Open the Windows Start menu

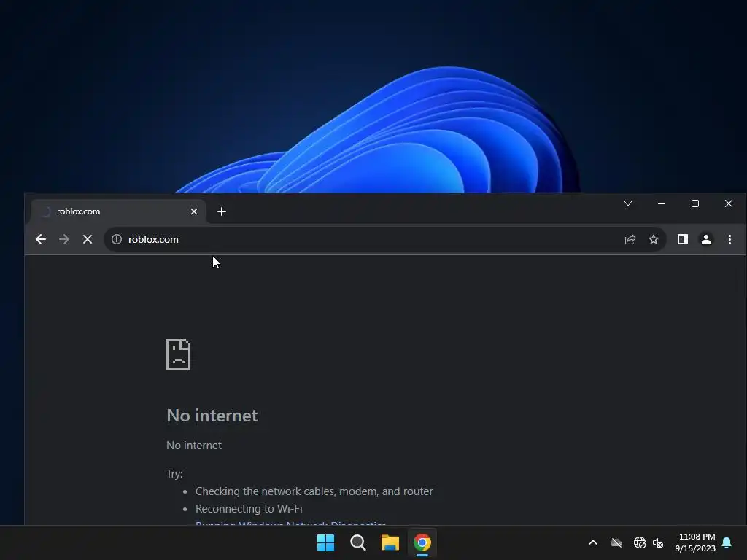[x=326, y=542]
